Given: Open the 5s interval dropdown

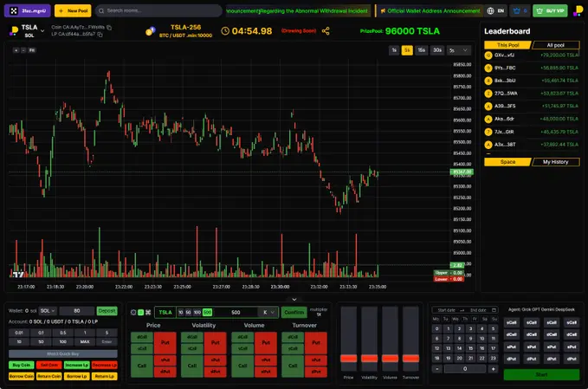Looking at the screenshot, I should (459, 50).
